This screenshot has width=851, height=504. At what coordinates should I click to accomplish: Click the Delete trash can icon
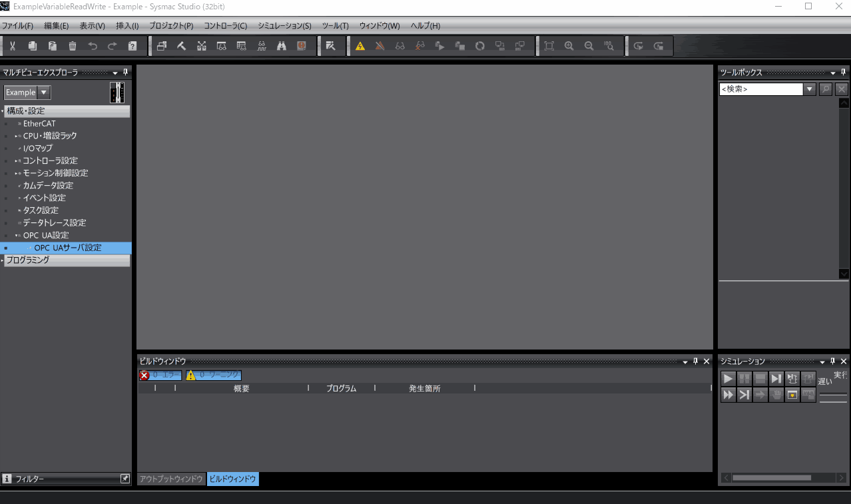pos(73,46)
